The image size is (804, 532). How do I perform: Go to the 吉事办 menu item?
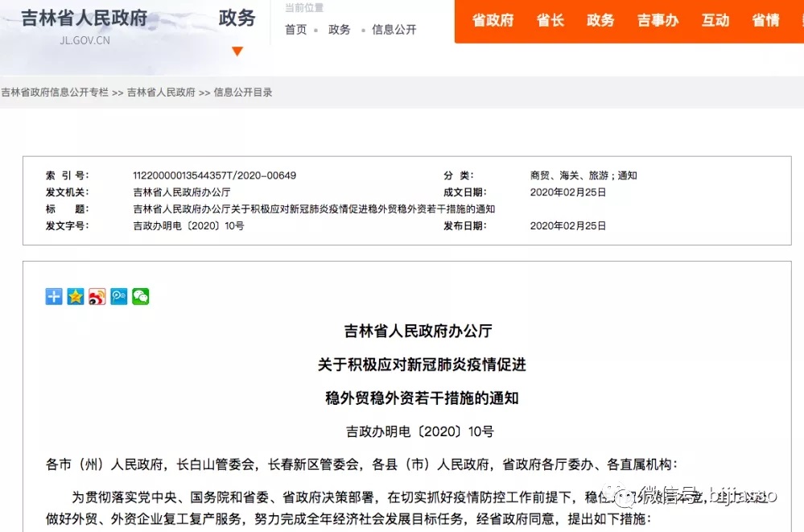(658, 21)
